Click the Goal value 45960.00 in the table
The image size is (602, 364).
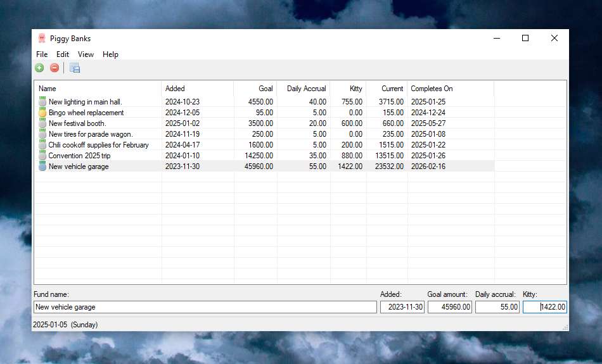[x=259, y=166]
